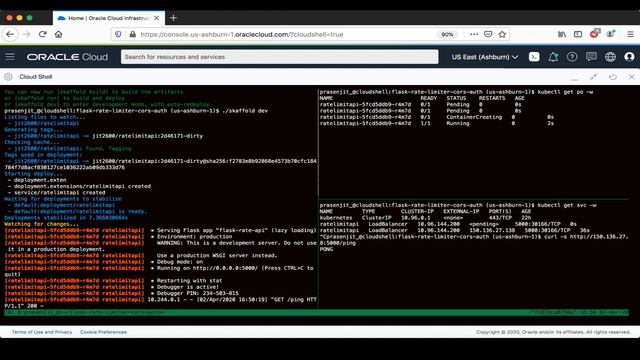
Task: Open the help question mark icon
Action: (572, 57)
